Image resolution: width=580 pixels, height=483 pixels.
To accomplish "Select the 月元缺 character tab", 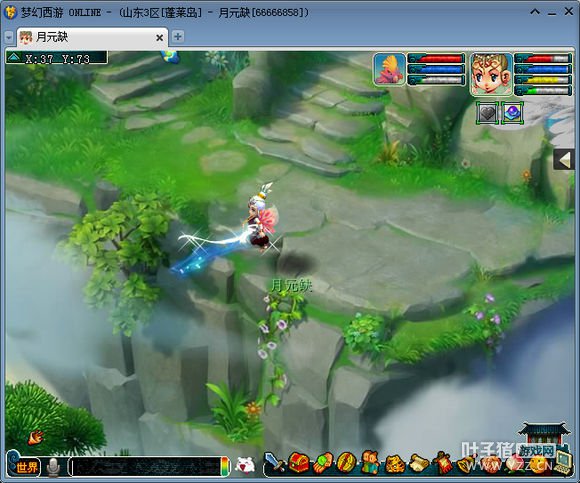I will [91, 37].
